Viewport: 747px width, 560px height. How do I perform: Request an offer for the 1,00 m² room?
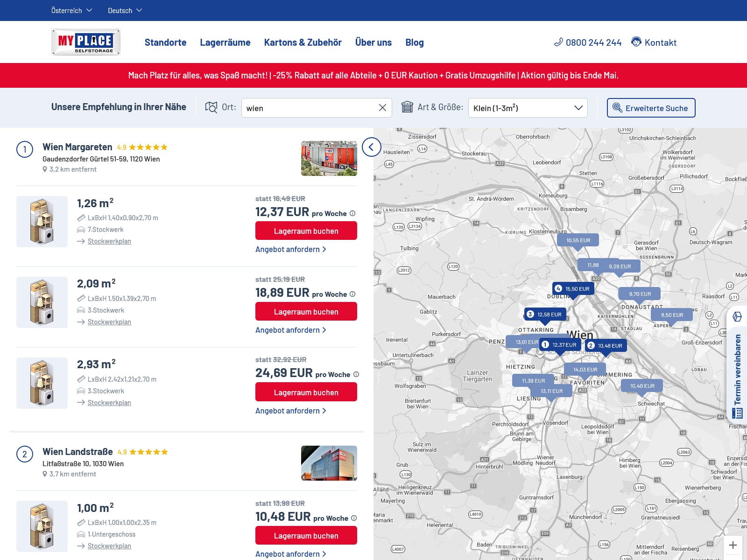[x=291, y=554]
